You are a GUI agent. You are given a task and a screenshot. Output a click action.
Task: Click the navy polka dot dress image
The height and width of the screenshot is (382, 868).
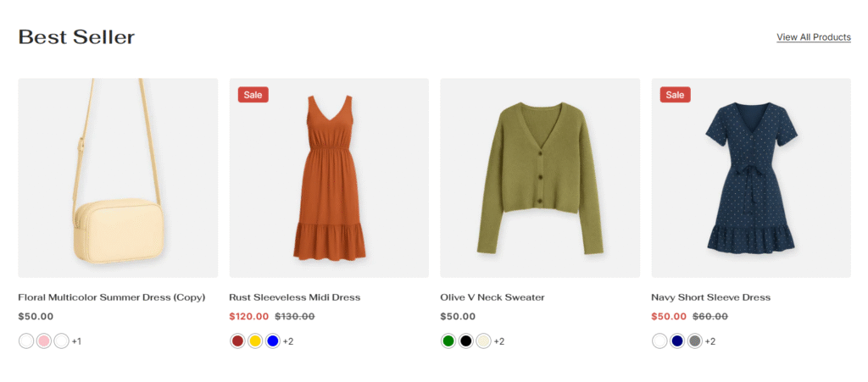point(751,178)
